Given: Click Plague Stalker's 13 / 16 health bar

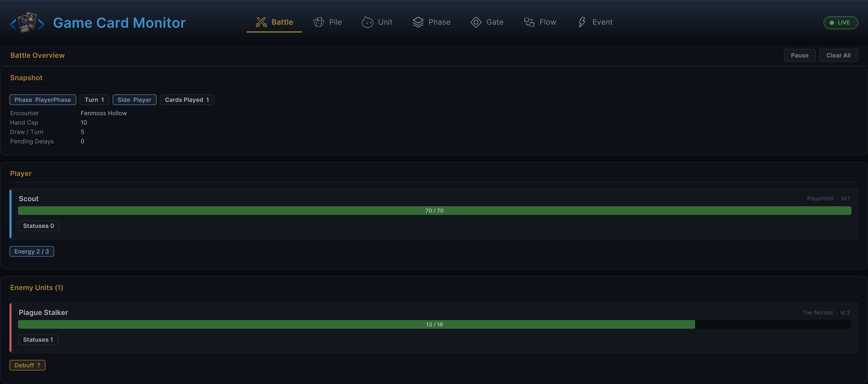Looking at the screenshot, I should tap(434, 324).
